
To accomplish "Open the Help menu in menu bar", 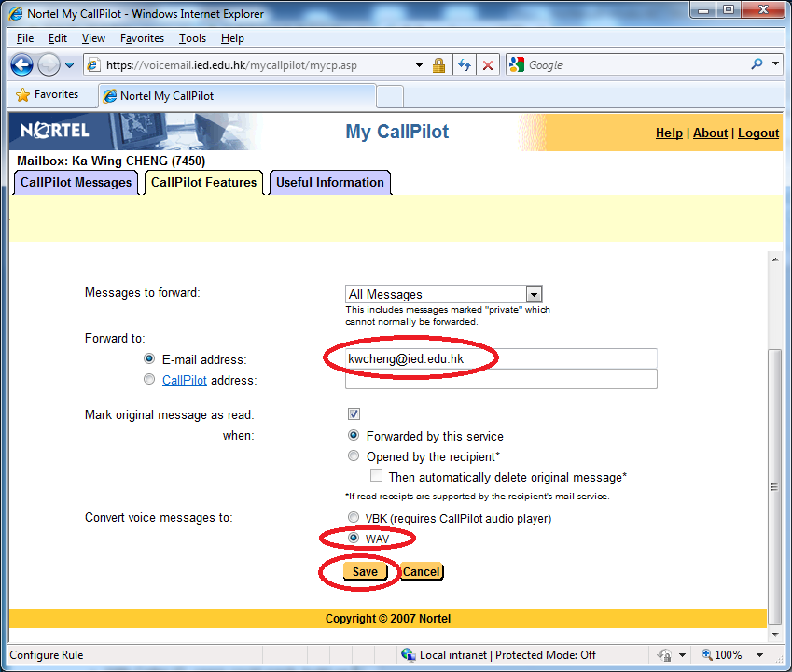I will pos(232,38).
